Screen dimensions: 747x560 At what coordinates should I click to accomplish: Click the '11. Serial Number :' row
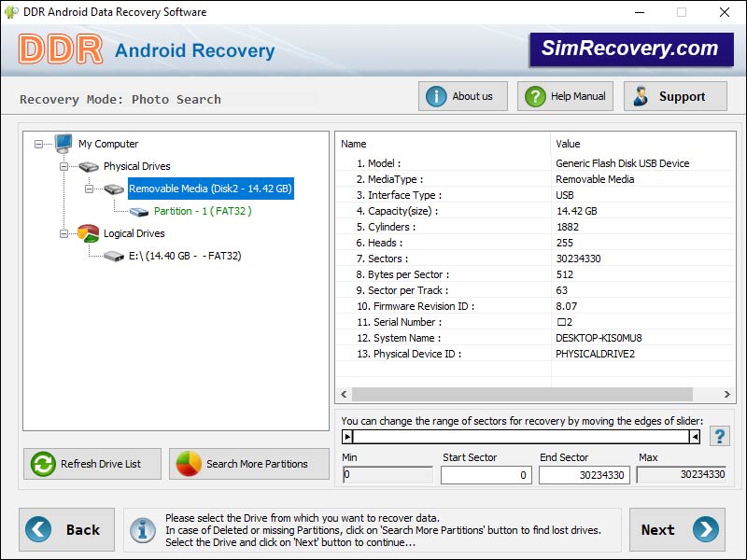(535, 322)
